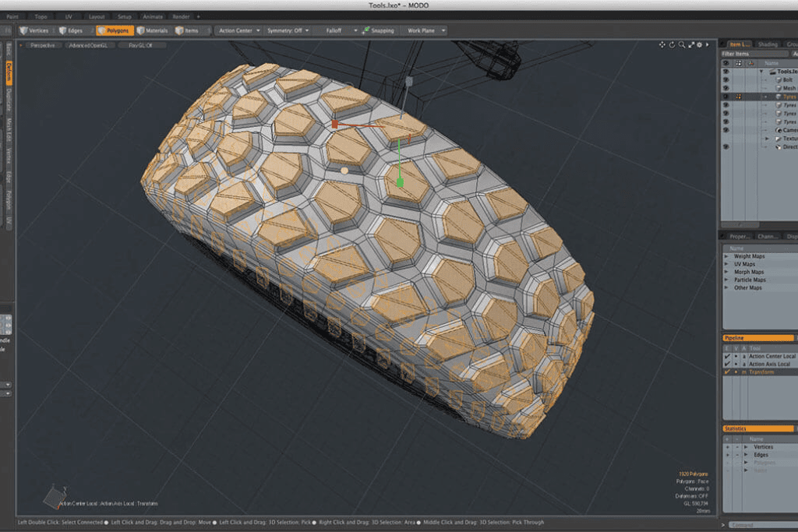Disable the Action Center Local tool checkmark
This screenshot has width=798, height=532.
(727, 357)
